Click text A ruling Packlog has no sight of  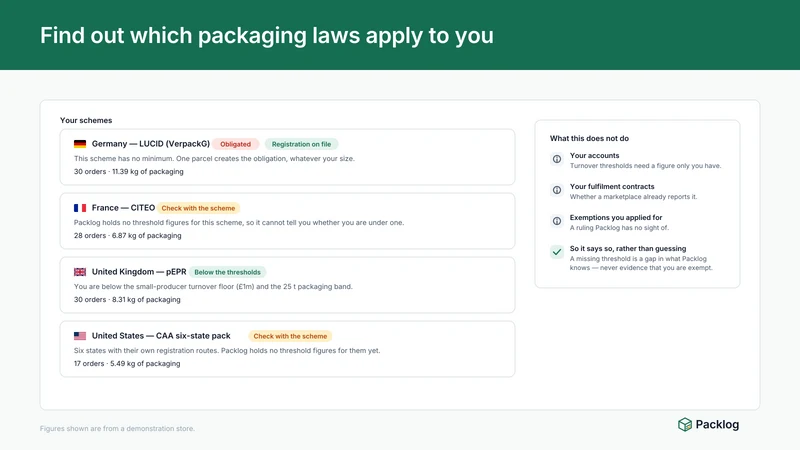[x=619, y=228]
